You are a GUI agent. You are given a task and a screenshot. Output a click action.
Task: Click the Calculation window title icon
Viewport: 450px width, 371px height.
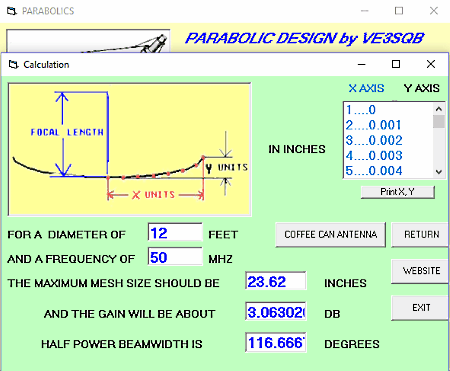(x=13, y=64)
